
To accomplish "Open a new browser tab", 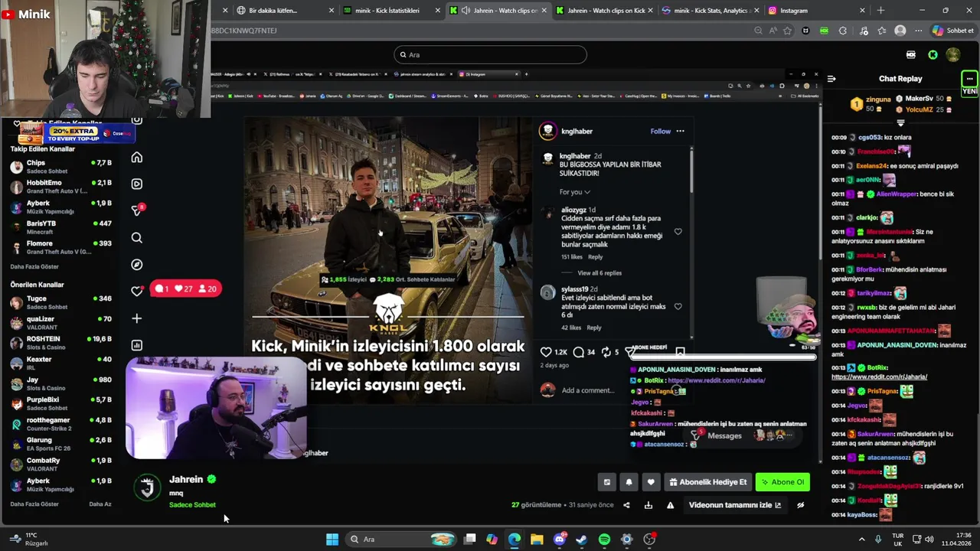I will click(880, 11).
